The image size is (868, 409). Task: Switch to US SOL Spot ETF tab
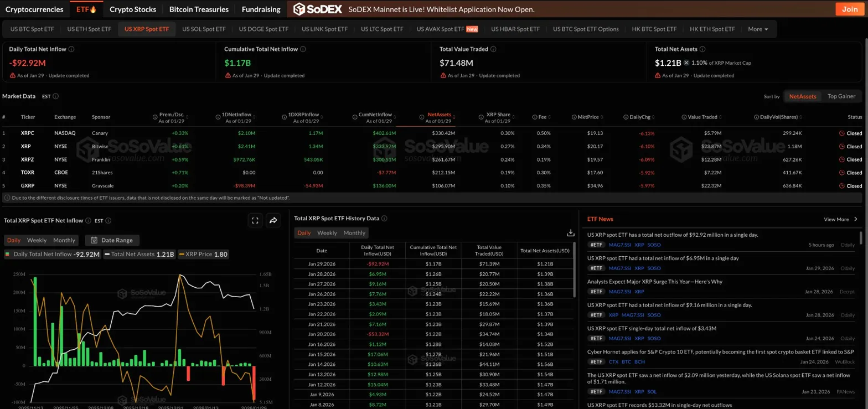coord(204,29)
